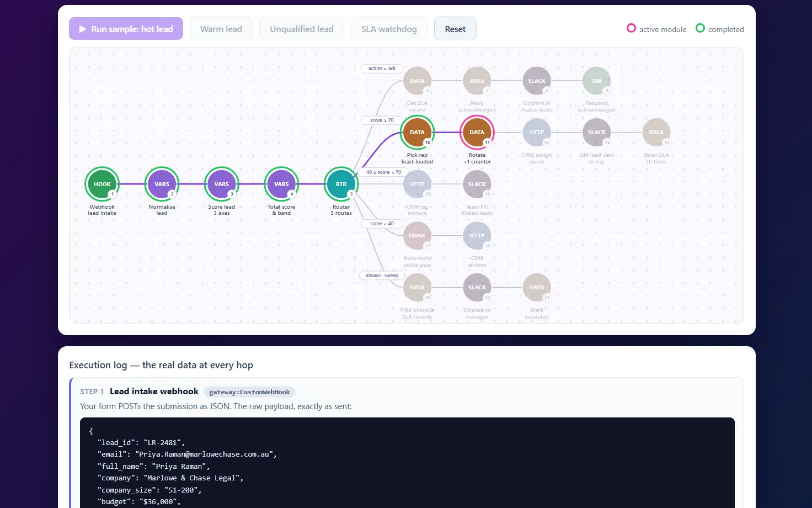Screen dimensions: 812x508
Task: Click the SLACK Confirm in #sales-leads node
Action: click(537, 81)
